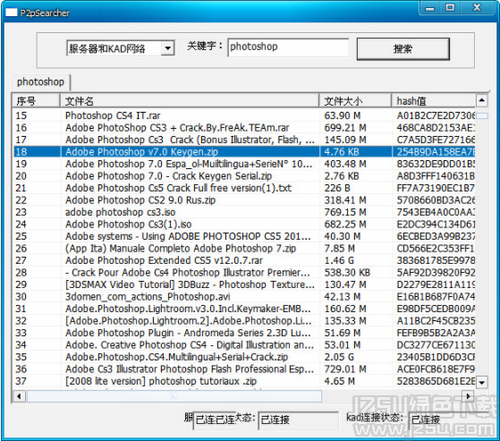Screen dimensions: 500x441
Task: Select Adobe Photoshop Cs3 Crack (Bonus Illustrator row
Action: click(x=244, y=140)
